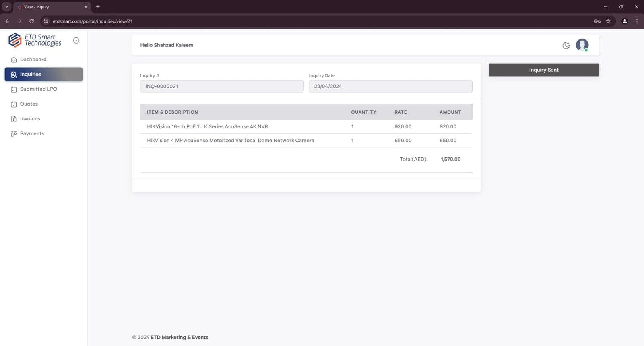Click the rate value 650.00 in the RATE column

coord(403,141)
